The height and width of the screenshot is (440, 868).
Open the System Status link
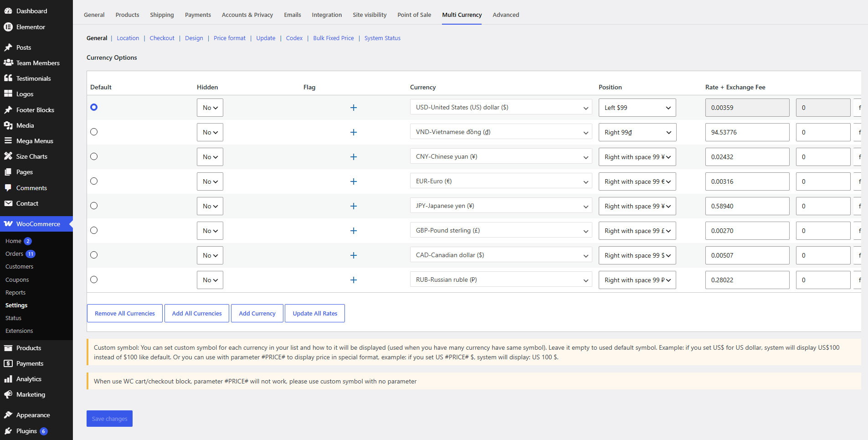(x=382, y=38)
